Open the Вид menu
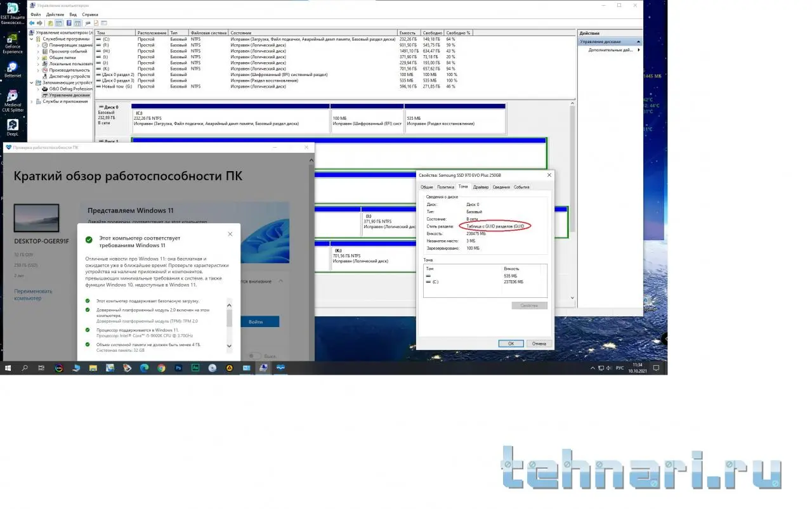Viewport: 812px width, 509px height. click(73, 14)
